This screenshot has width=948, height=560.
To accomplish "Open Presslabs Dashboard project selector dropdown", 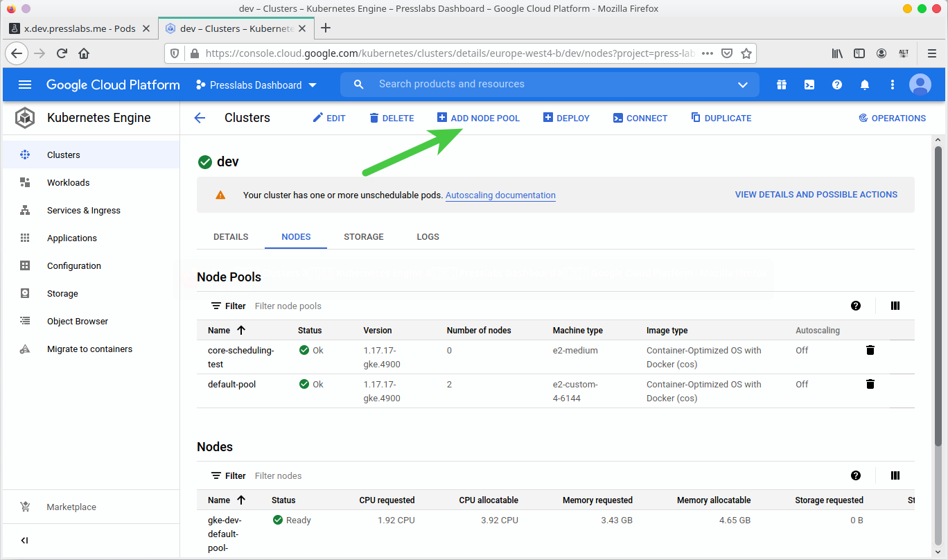I will pos(256,85).
